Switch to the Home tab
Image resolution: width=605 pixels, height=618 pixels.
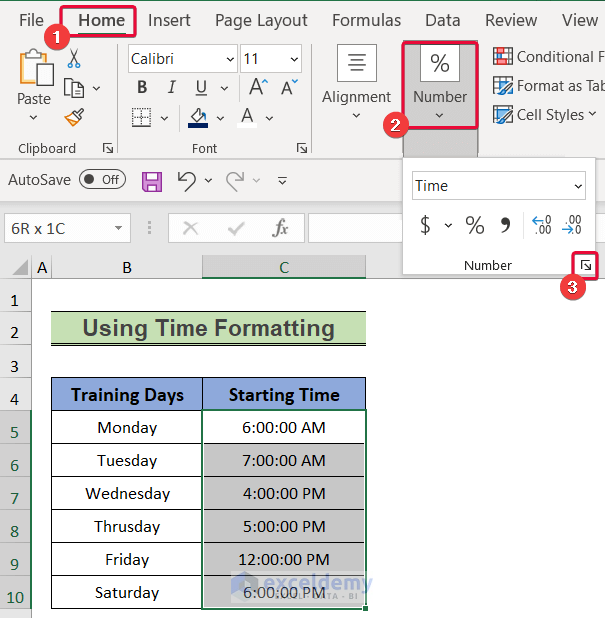click(101, 20)
